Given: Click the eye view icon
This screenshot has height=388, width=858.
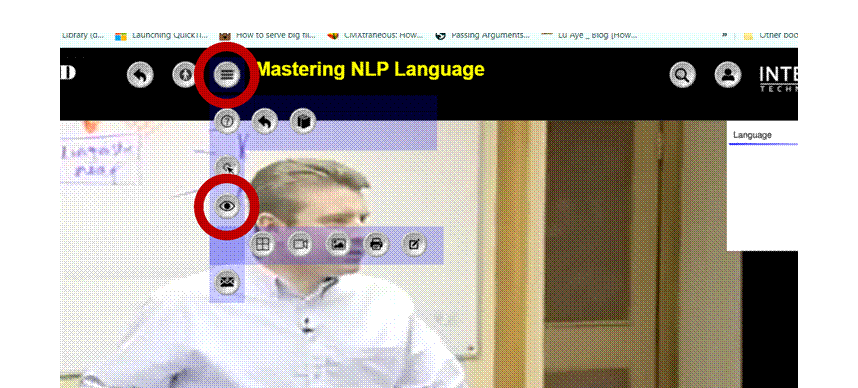Looking at the screenshot, I should 227,206.
